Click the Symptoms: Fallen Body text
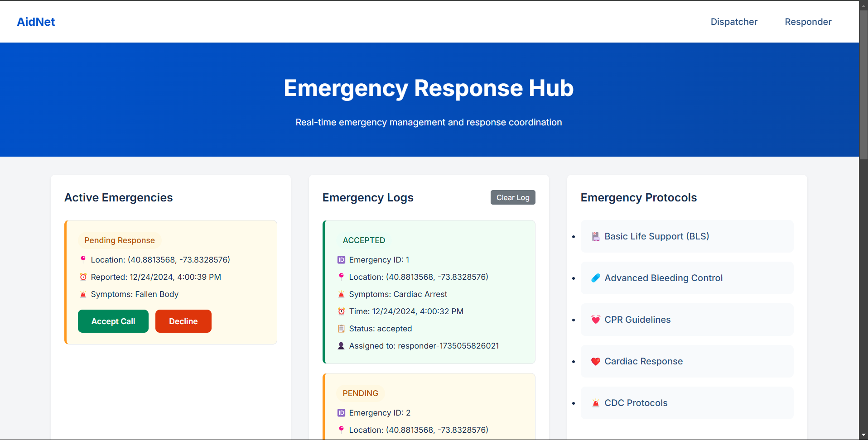868x440 pixels. coord(135,294)
